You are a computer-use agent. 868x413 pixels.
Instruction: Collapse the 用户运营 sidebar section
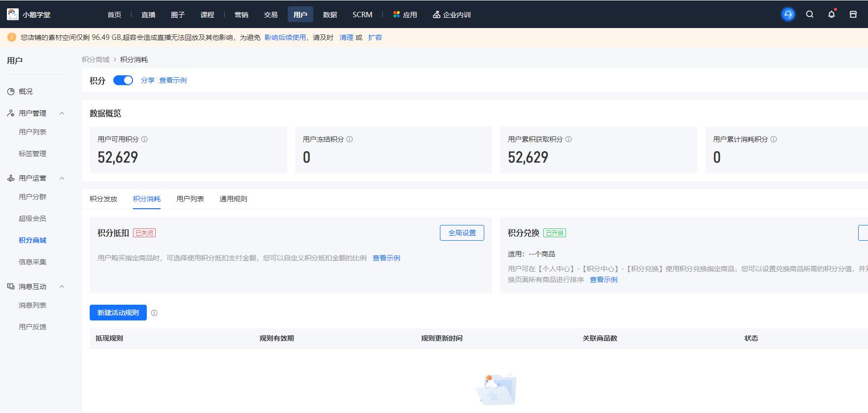[62, 178]
